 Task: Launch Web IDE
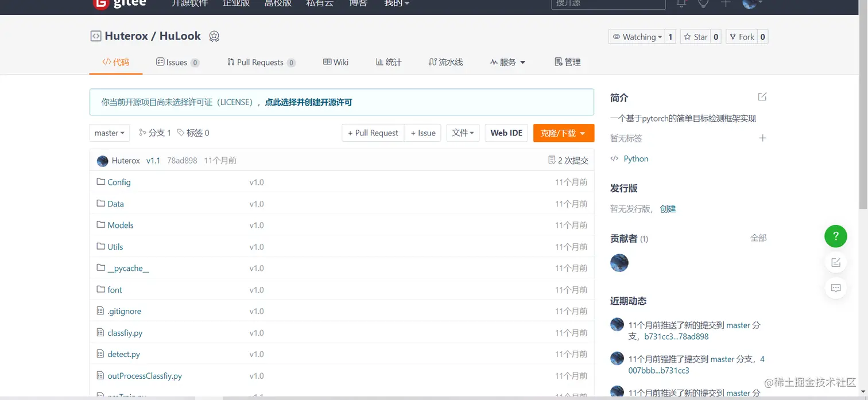coord(506,133)
